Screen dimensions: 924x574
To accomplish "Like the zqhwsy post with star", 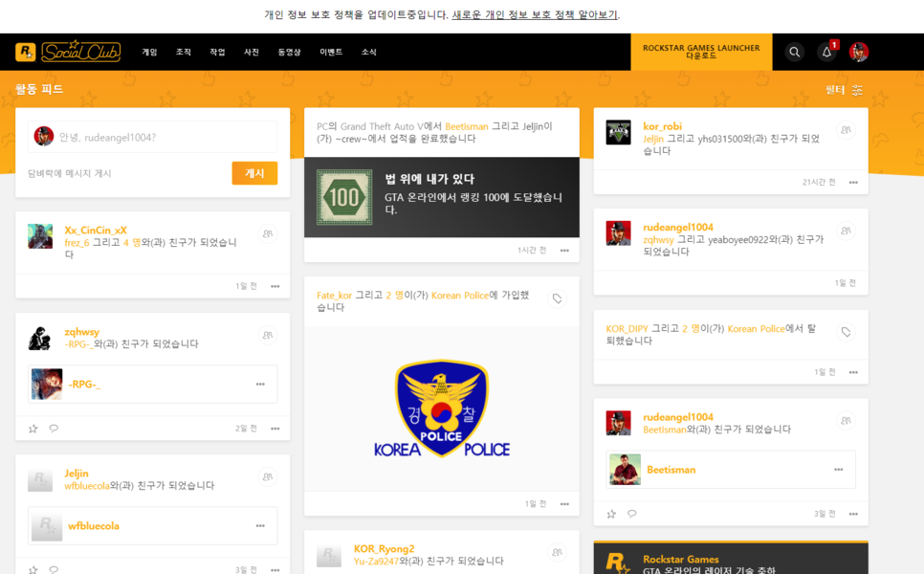I will tap(33, 429).
